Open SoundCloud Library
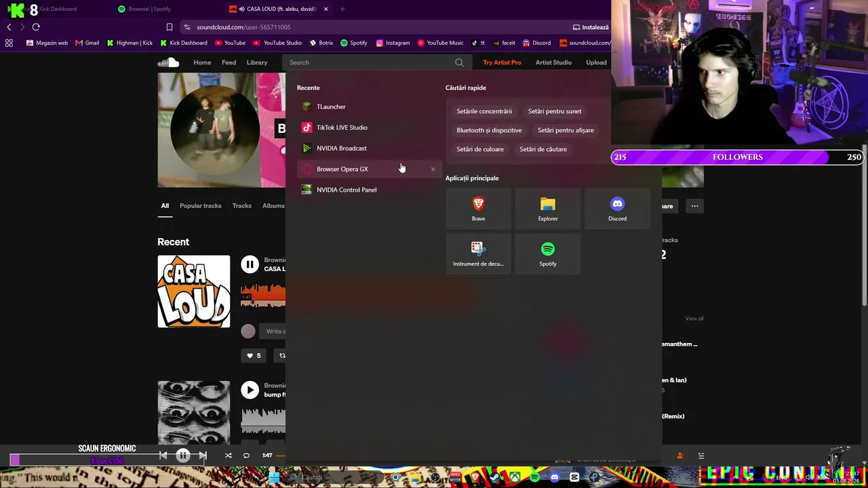Screen dimensions: 868x488 coord(257,62)
